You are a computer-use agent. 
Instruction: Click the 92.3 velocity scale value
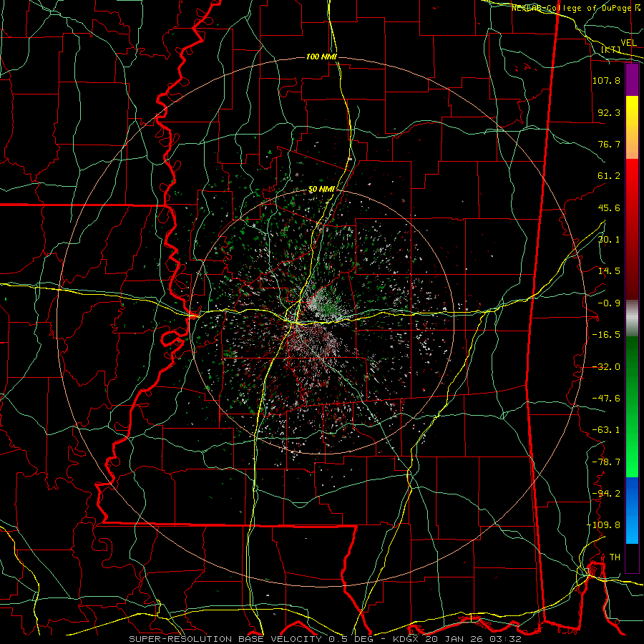[x=609, y=112]
